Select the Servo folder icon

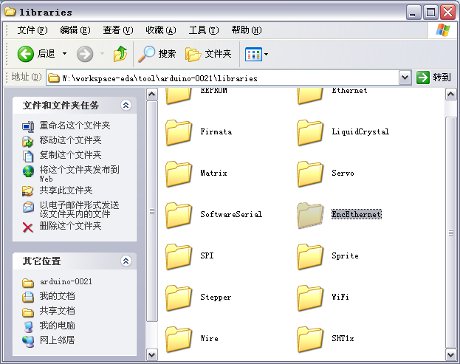[x=310, y=174]
